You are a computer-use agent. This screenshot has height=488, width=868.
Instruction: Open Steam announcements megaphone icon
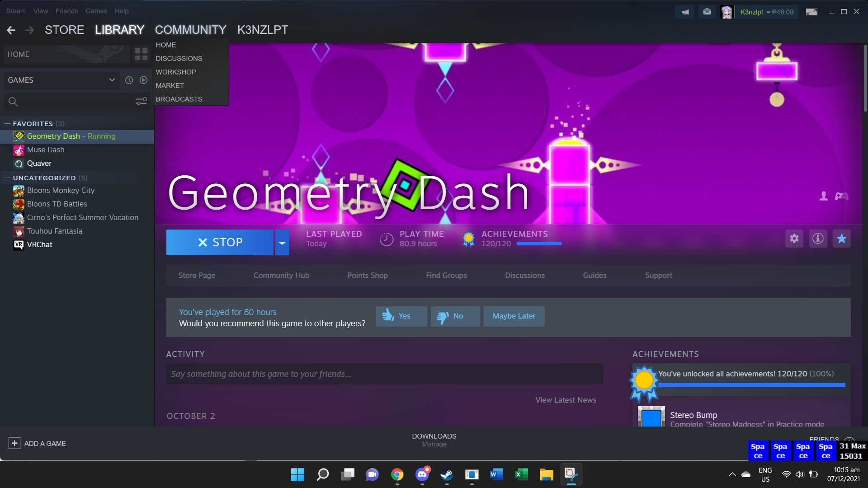click(x=685, y=12)
